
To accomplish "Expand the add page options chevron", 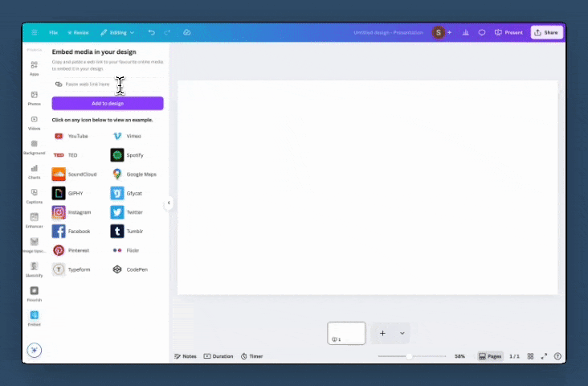I will 402,333.
